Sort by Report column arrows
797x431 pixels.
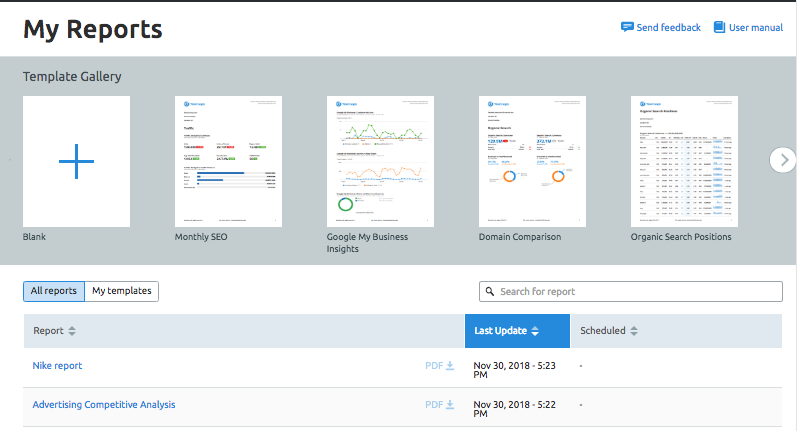click(x=72, y=331)
